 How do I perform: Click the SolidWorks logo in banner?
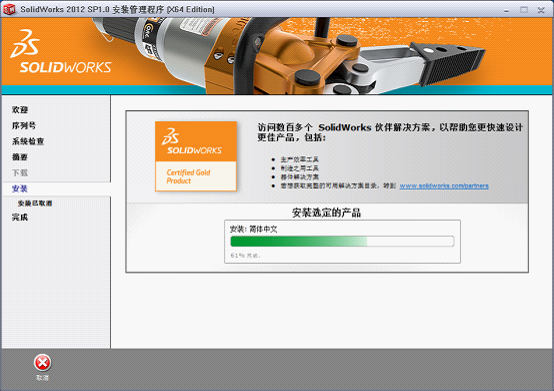tap(60, 52)
